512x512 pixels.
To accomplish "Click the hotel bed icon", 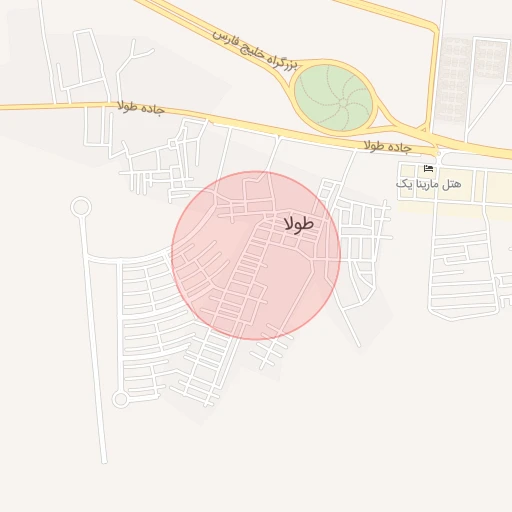I will coord(428,169).
